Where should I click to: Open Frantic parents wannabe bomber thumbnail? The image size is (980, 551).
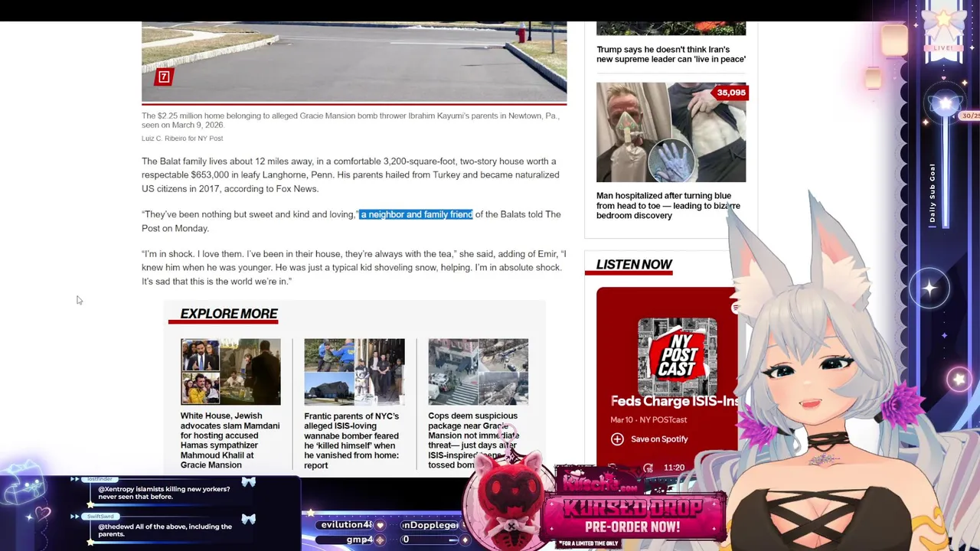click(354, 372)
